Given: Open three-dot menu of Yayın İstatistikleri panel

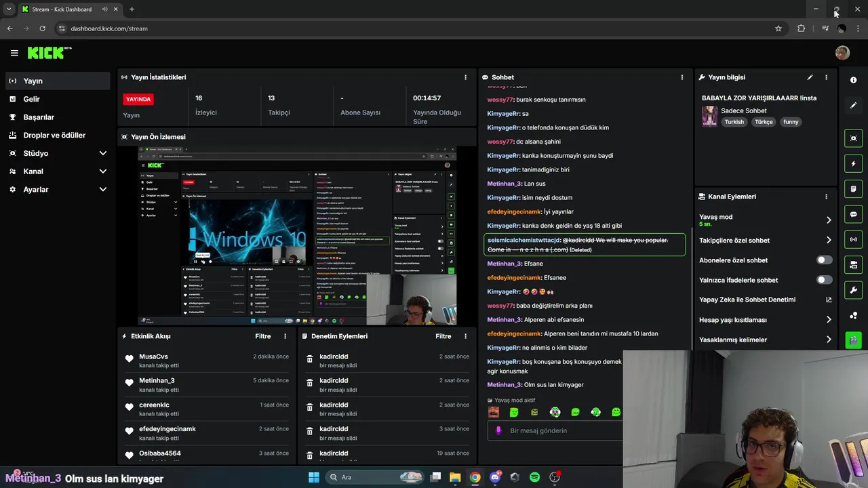Looking at the screenshot, I should coord(465,77).
